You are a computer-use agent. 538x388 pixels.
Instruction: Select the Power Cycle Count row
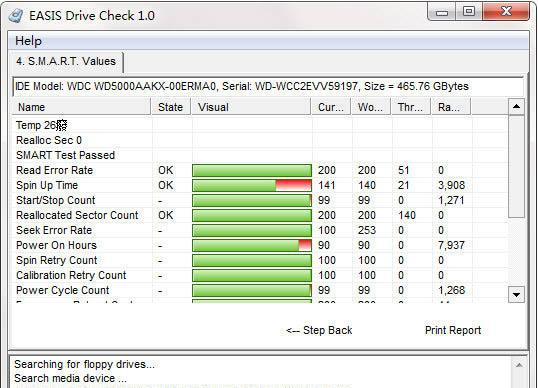[260, 291]
